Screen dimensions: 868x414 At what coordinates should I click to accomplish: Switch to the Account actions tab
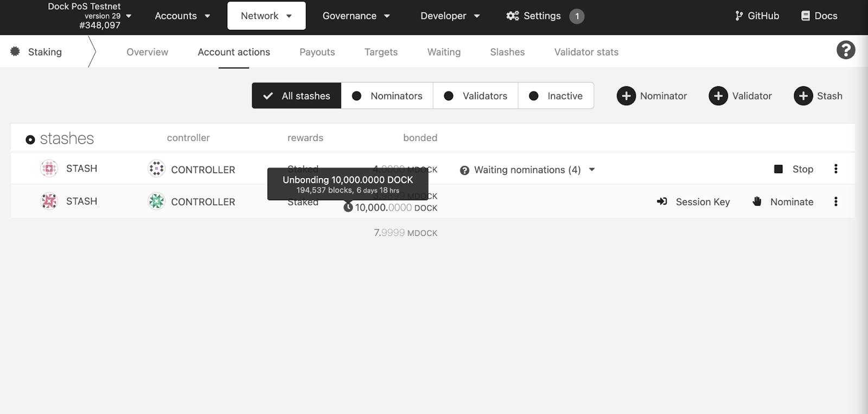[x=234, y=52]
